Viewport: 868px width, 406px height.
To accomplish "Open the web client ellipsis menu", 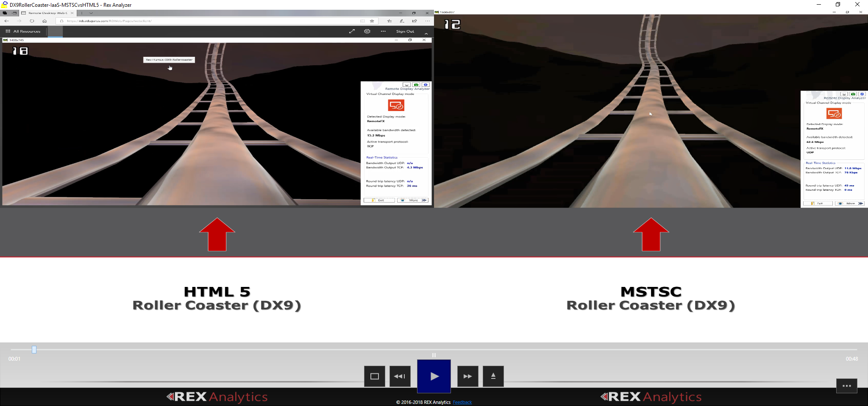I will point(383,31).
